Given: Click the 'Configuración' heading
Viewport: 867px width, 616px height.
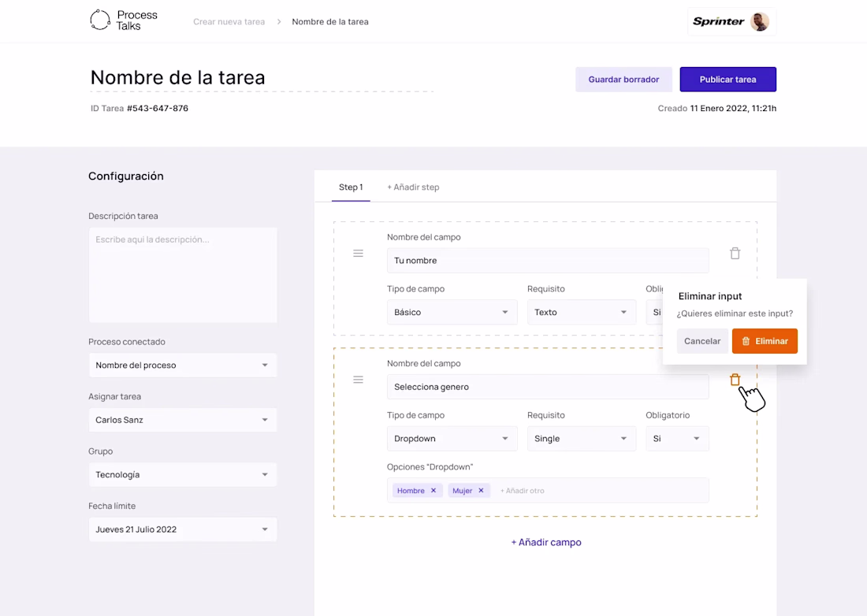Looking at the screenshot, I should pos(126,176).
